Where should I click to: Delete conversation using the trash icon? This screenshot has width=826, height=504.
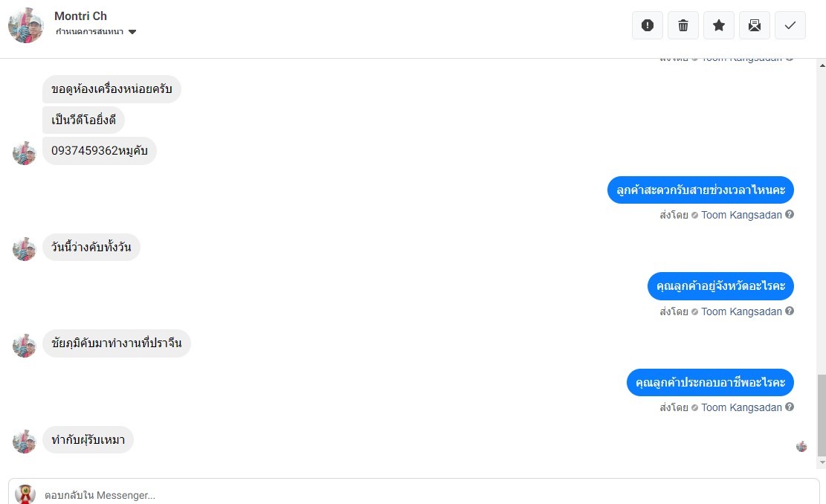tap(683, 25)
